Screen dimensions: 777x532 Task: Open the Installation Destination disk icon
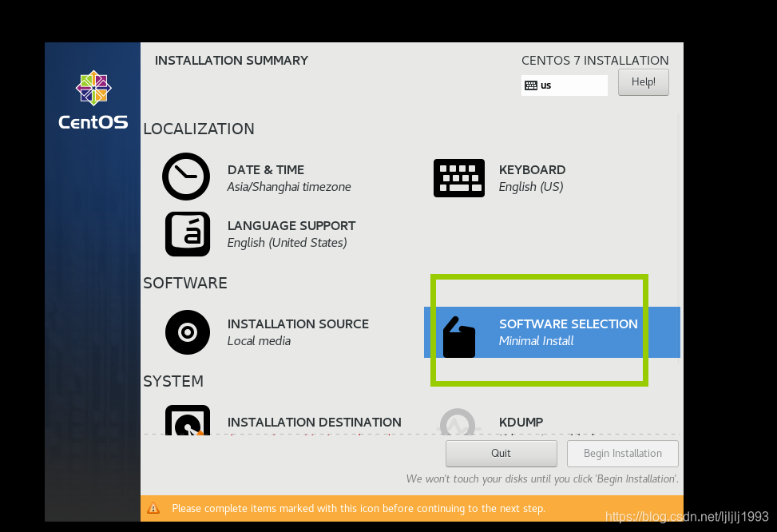[x=188, y=420]
